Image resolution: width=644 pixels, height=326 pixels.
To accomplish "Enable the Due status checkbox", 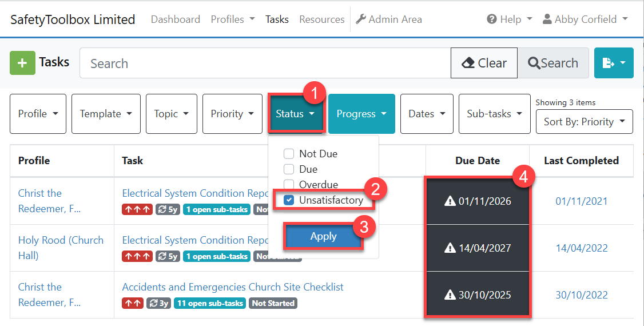I will 289,169.
